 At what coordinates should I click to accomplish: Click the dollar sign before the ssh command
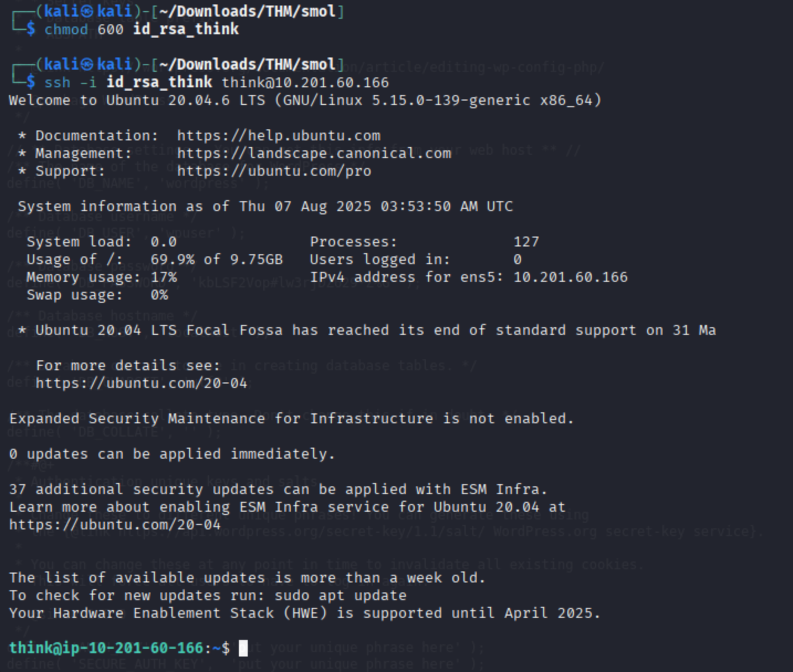[31, 82]
